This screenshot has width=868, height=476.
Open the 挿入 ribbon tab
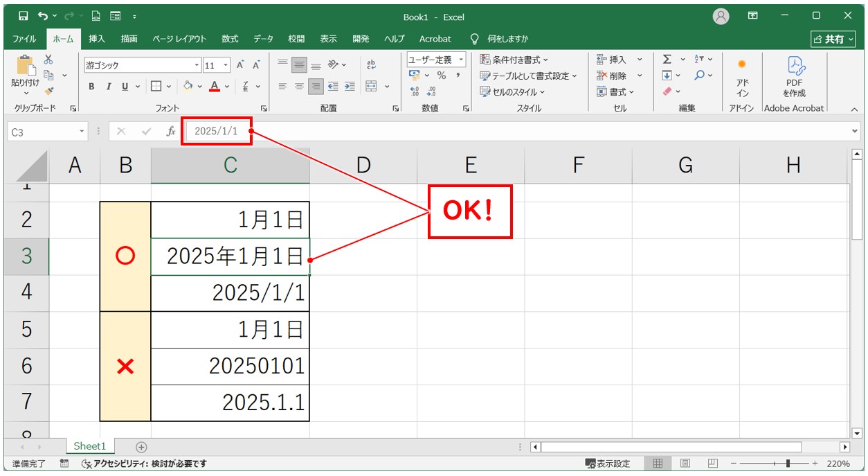[x=97, y=39]
